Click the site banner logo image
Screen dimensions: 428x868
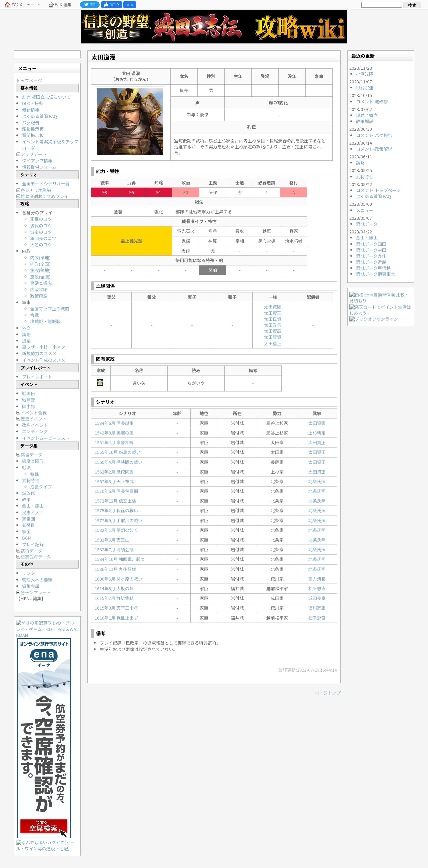click(214, 27)
